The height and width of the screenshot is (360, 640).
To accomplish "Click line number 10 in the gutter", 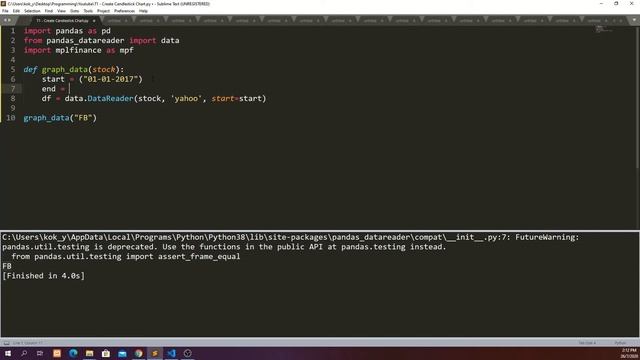I will pos(11,118).
